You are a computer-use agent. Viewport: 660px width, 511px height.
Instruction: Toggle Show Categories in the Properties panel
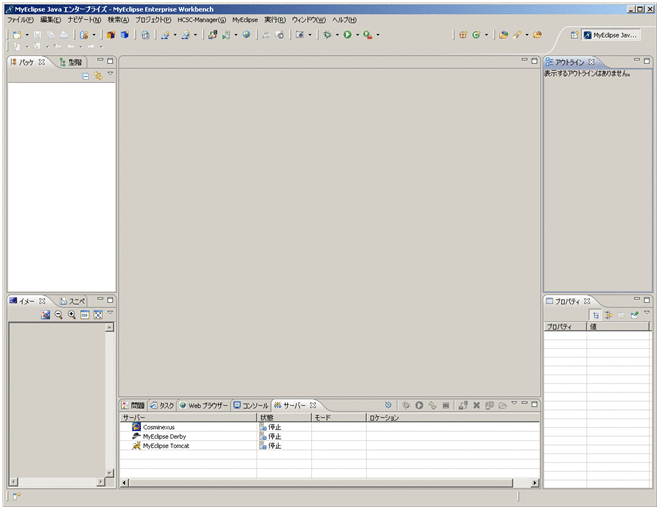coord(595,314)
